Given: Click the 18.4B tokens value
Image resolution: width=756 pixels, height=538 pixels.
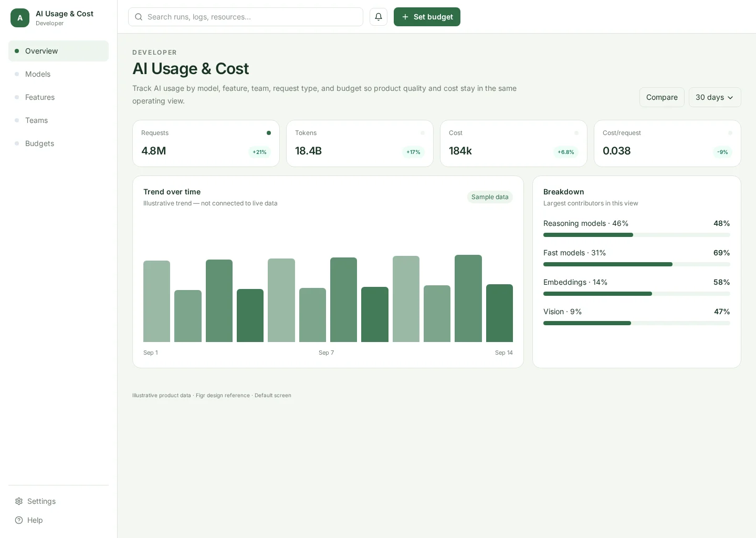Looking at the screenshot, I should [x=308, y=151].
